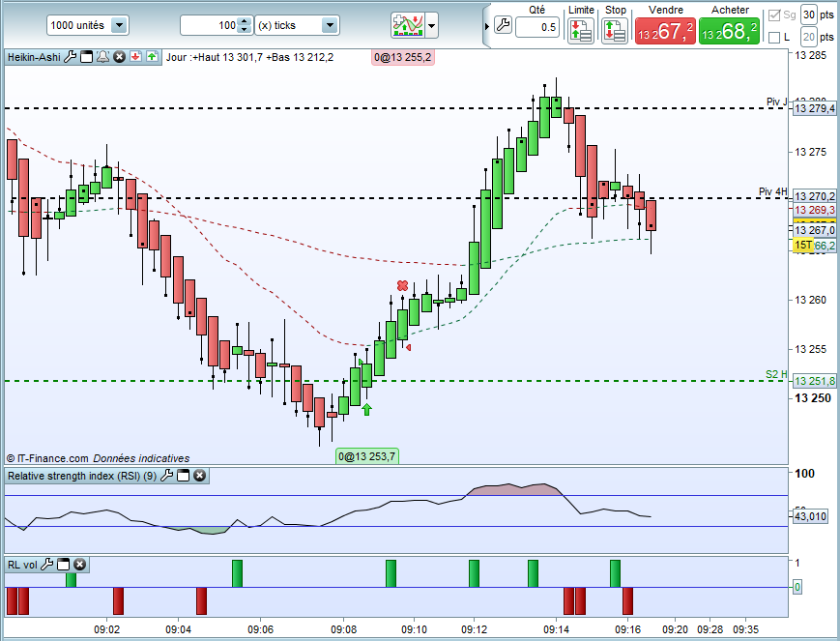Remove the RSI indicator panel
840x641 pixels.
click(x=199, y=476)
